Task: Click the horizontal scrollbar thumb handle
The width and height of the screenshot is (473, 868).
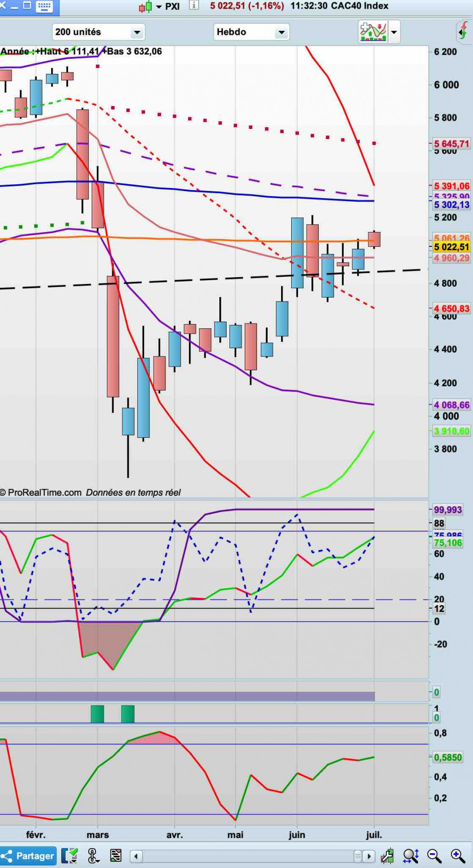Action: tap(358, 856)
